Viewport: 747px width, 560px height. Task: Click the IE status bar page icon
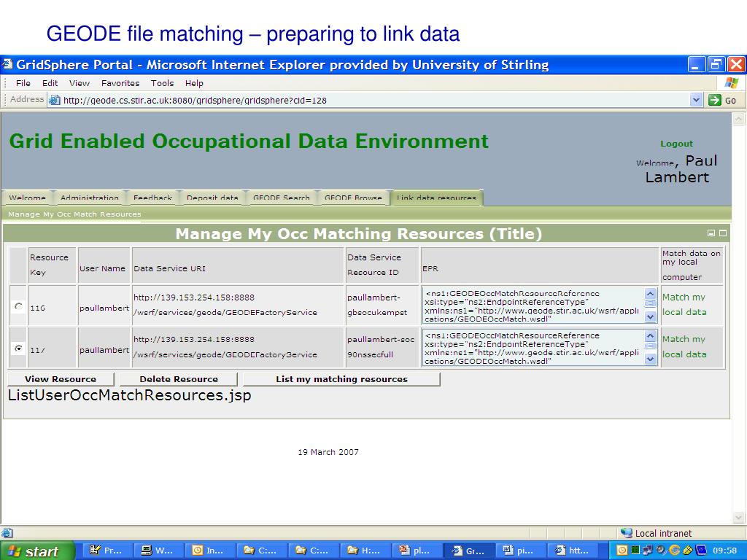point(7,533)
